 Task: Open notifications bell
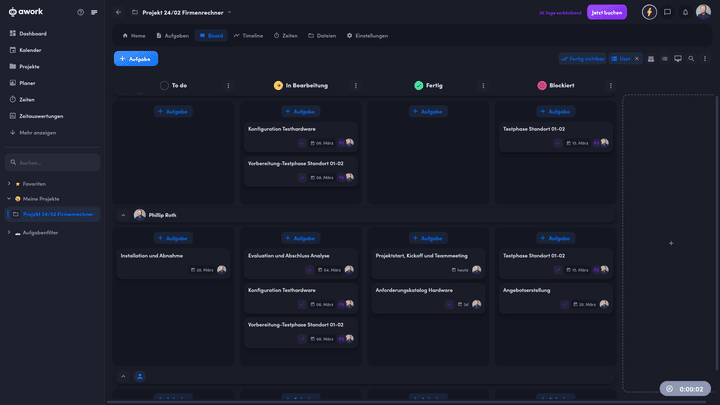(685, 12)
